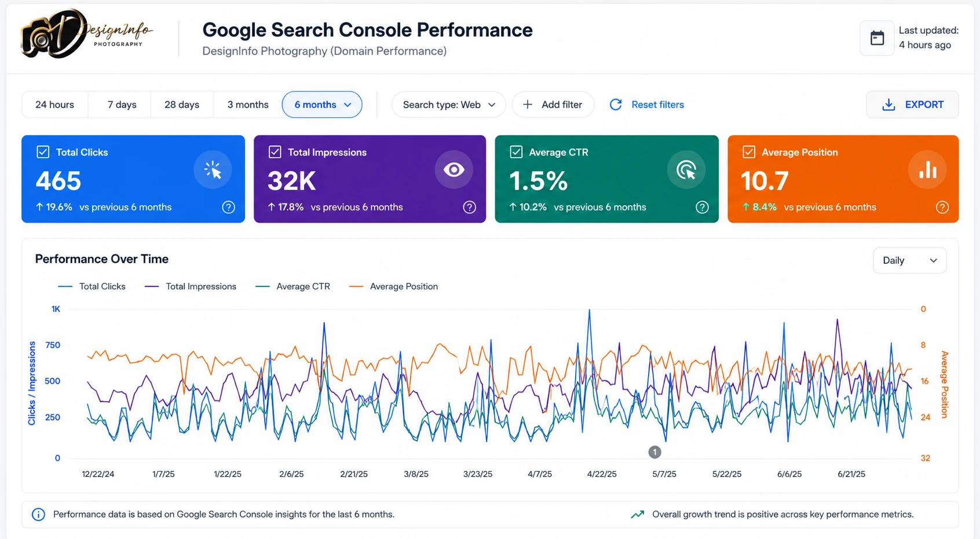Screen dimensions: 980x539
Task: Click the green trend arrow icon in the footer
Action: pos(638,514)
